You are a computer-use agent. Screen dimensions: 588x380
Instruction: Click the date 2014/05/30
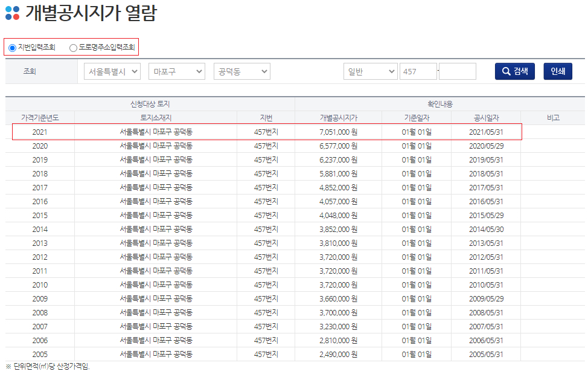coord(486,229)
